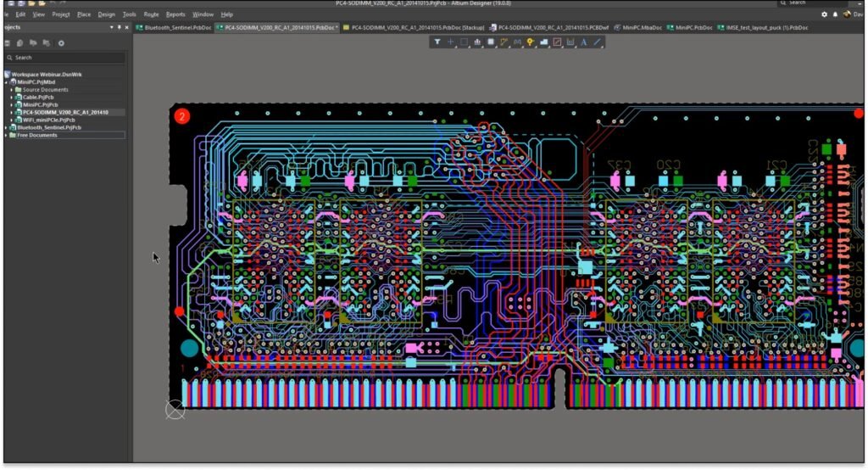Select the Place Polygon Pour tool

tap(543, 42)
